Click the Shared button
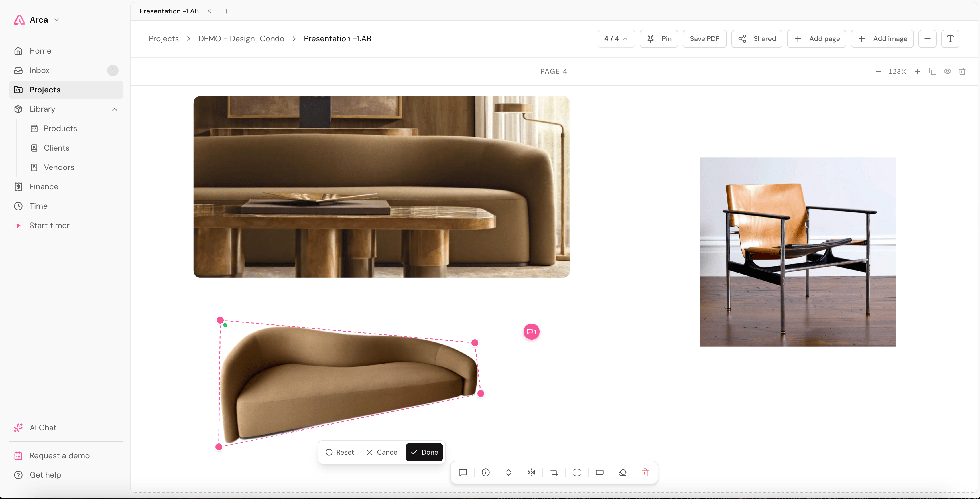 (757, 39)
